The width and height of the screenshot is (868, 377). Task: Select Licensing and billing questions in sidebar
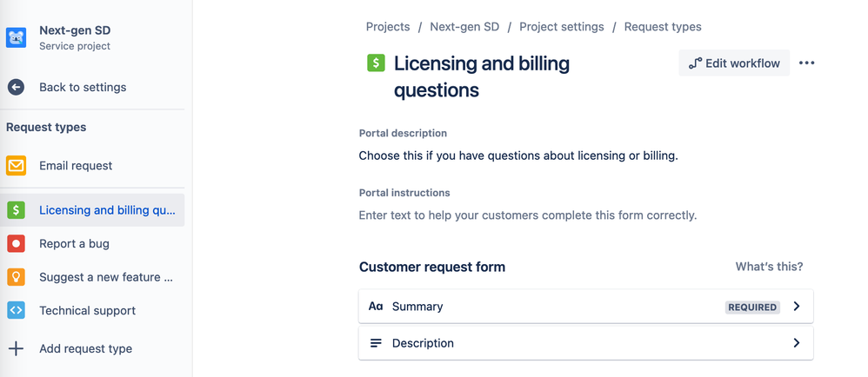[x=107, y=210]
